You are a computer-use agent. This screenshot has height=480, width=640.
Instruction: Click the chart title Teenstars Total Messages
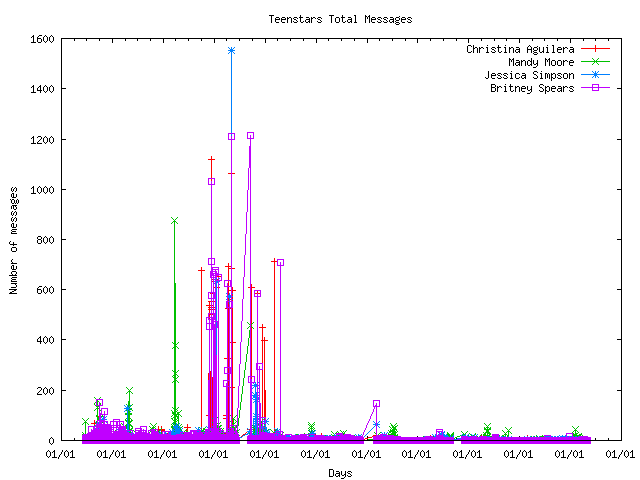(340, 19)
